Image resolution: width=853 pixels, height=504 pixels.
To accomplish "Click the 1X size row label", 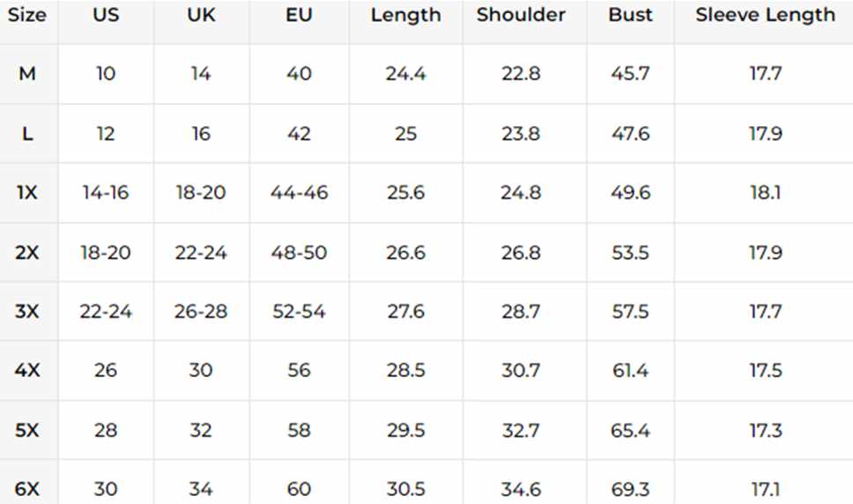I will (x=27, y=192).
